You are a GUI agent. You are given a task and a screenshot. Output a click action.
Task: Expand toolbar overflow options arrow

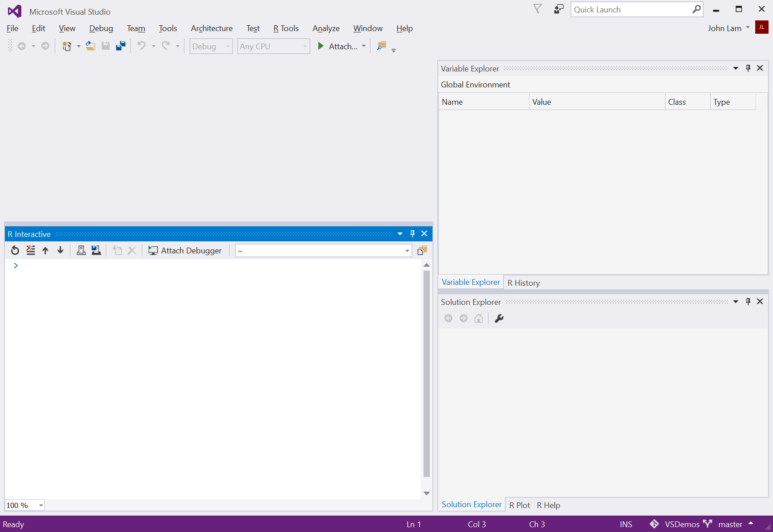pyautogui.click(x=393, y=50)
